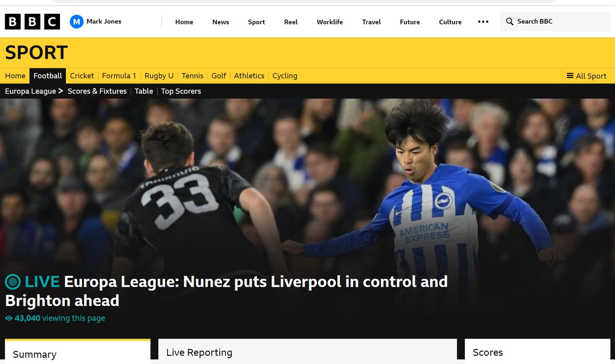
Task: Open Scores & Fixtures
Action: point(97,91)
